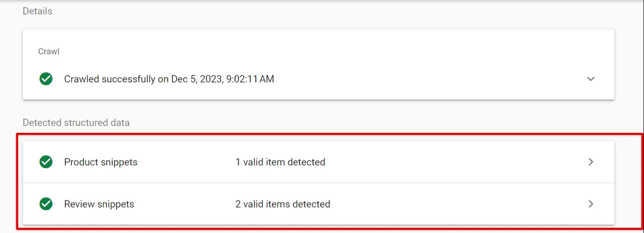The height and width of the screenshot is (233, 644).
Task: Click the Details section heading
Action: (x=37, y=11)
